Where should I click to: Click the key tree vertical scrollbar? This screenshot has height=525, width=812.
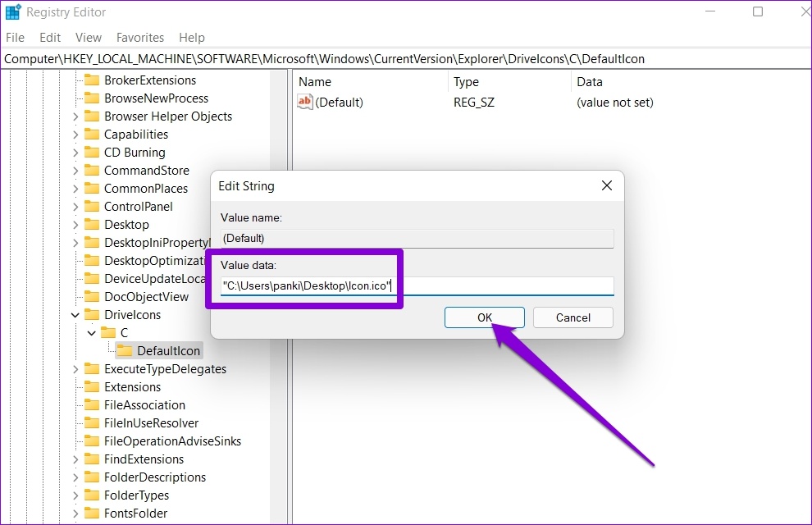pyautogui.click(x=278, y=297)
